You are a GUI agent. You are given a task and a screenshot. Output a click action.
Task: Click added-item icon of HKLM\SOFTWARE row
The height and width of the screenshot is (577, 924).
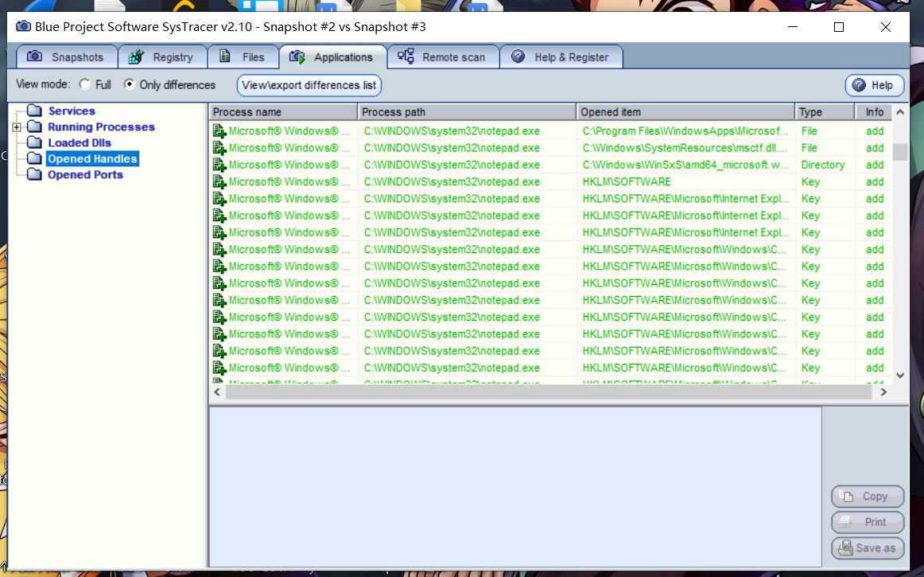[219, 181]
